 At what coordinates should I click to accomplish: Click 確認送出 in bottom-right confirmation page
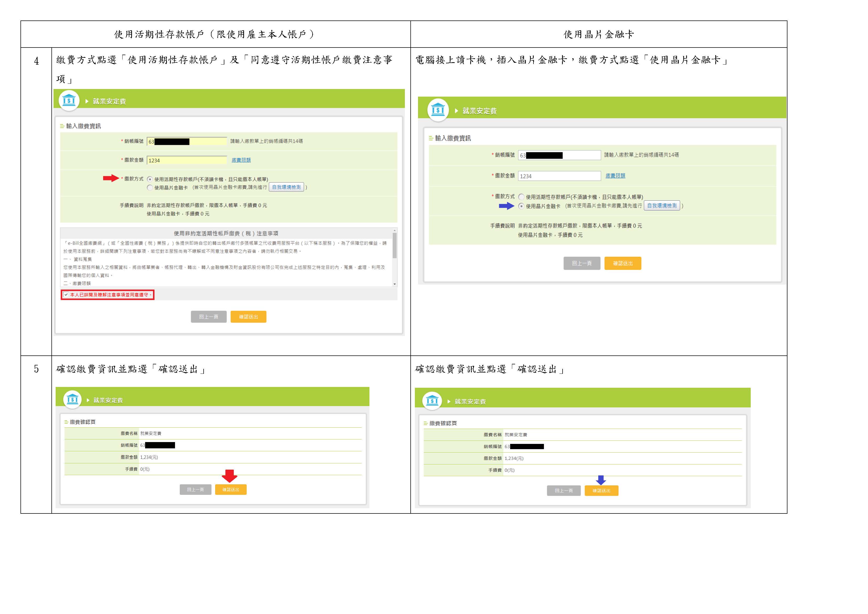(601, 491)
